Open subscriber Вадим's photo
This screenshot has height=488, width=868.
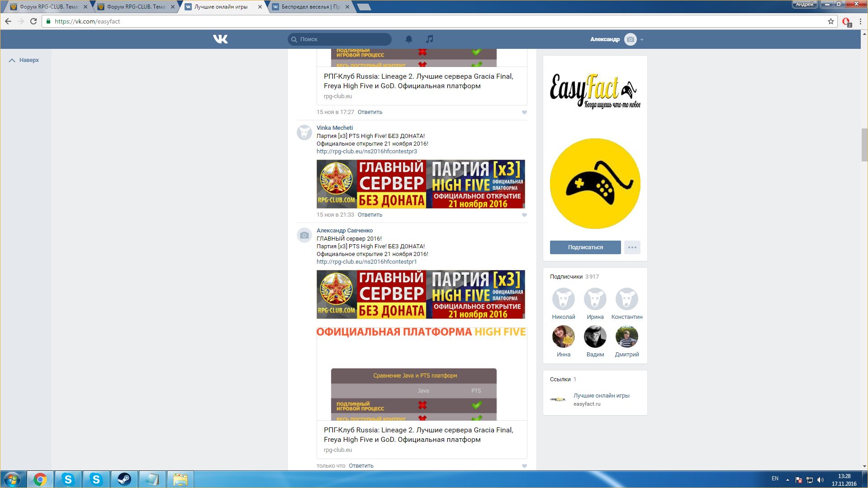(595, 336)
